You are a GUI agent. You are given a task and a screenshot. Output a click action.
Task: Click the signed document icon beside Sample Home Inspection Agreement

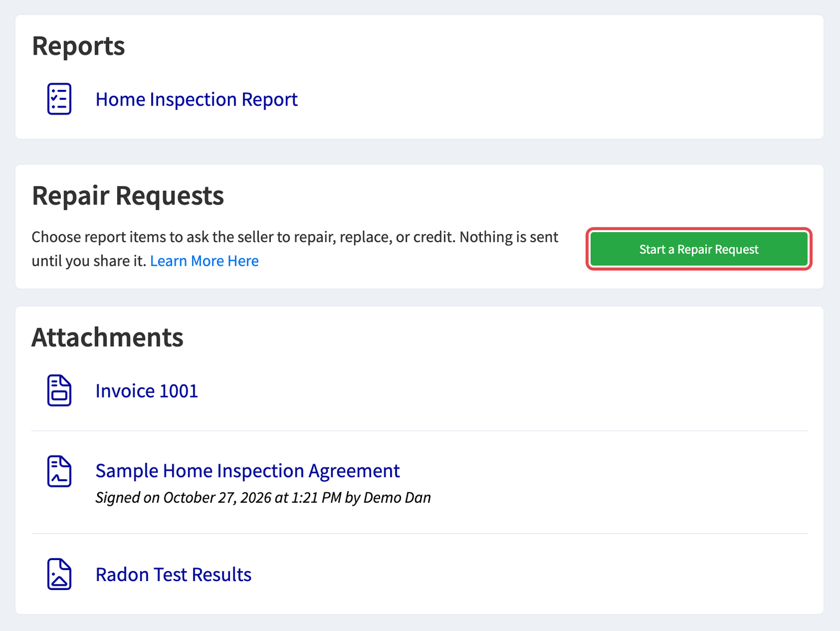(59, 471)
